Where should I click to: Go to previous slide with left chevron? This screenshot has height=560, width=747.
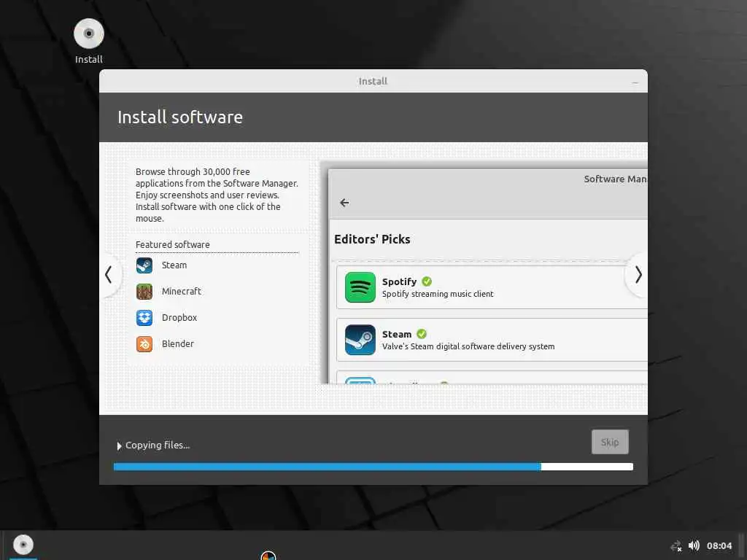pos(109,275)
